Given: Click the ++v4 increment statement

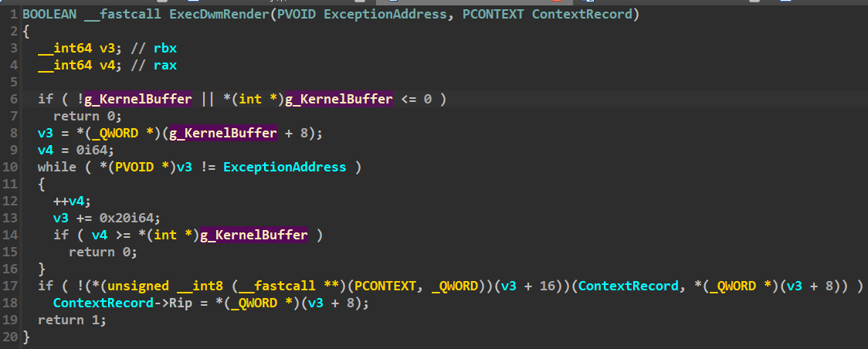Looking at the screenshot, I should (x=72, y=201).
